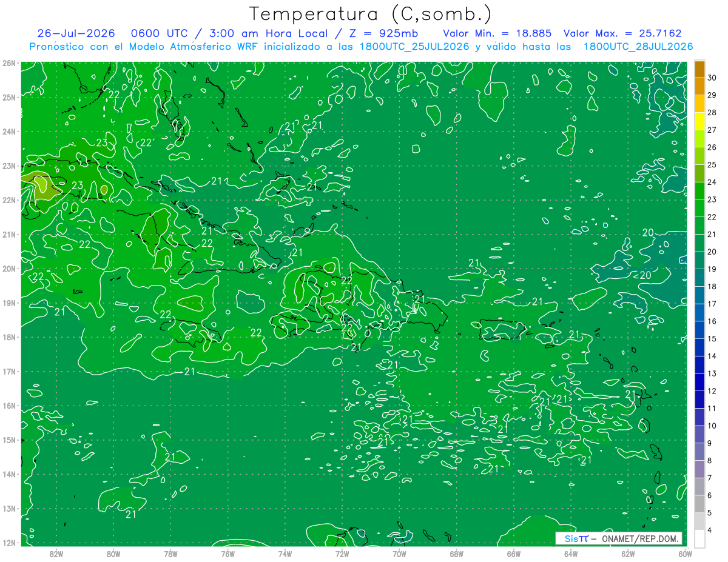Click the '26N' latitude label
Screen dimensions: 728x562
(8, 63)
